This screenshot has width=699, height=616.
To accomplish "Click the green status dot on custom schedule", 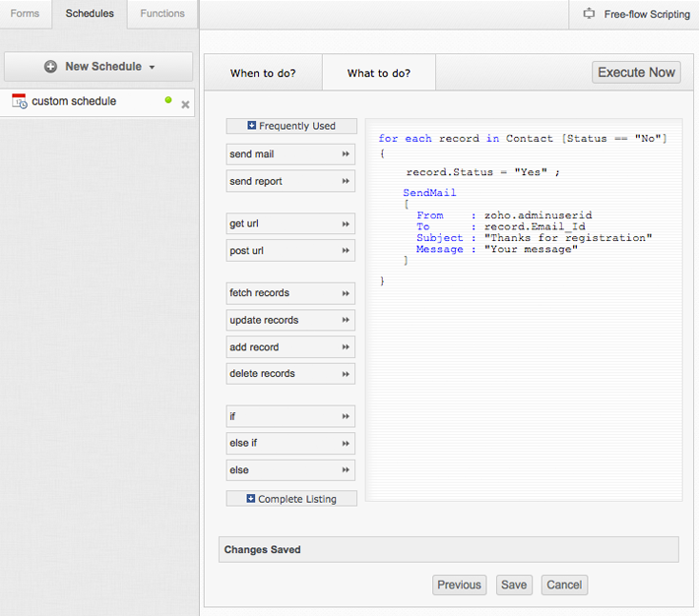I will (168, 100).
